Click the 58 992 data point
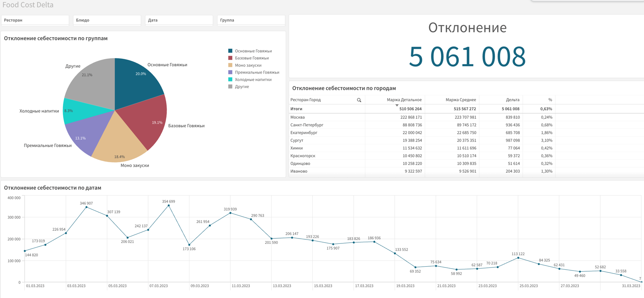This screenshot has height=298, width=644. click(x=457, y=270)
